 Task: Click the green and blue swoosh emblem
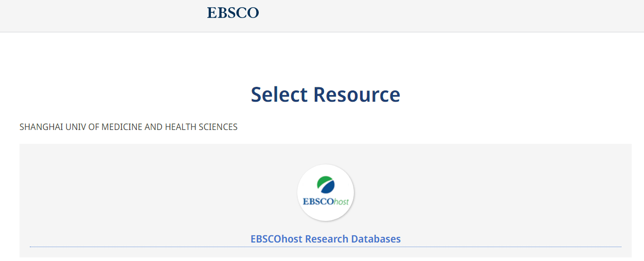(x=326, y=184)
